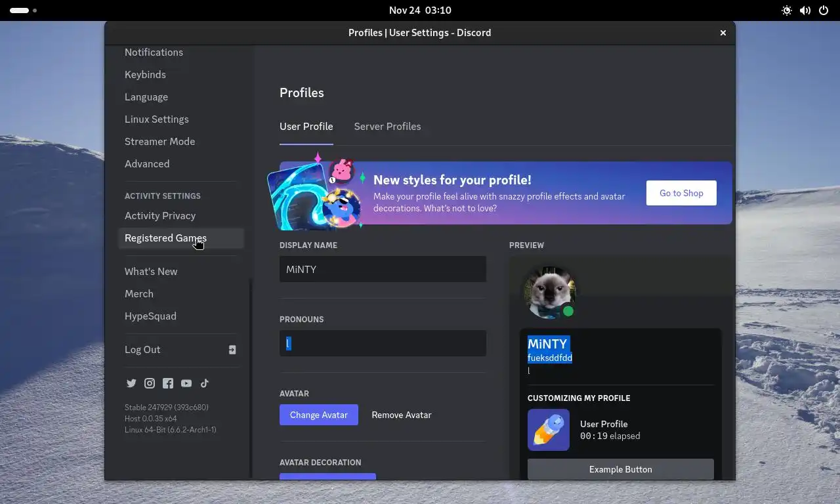Viewport: 840px width, 504px height.
Task: Click Log Out in the sidebar
Action: (181, 350)
